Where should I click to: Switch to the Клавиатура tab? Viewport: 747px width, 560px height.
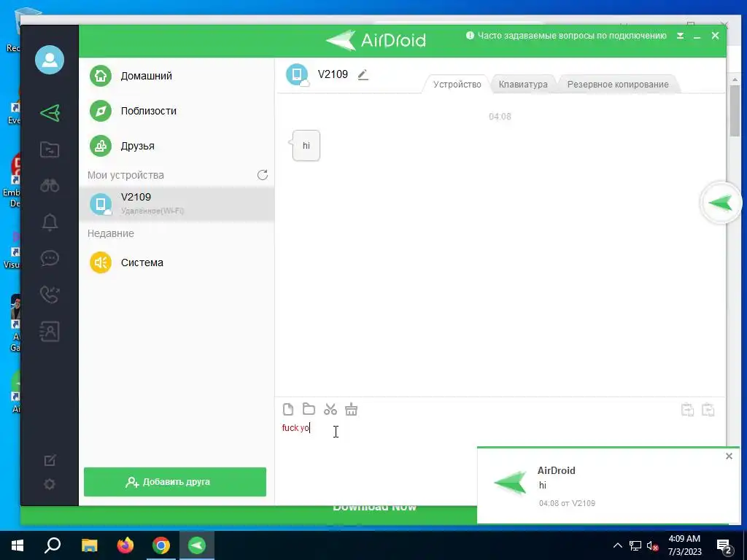(x=523, y=85)
